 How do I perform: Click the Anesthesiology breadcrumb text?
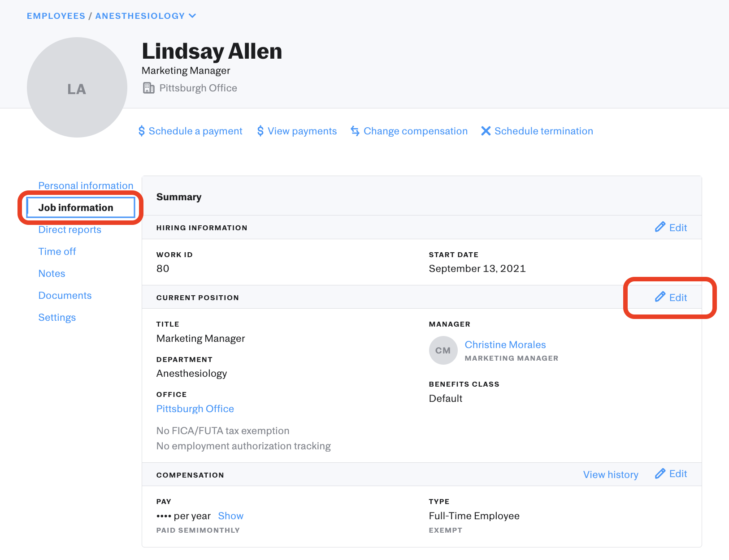tap(140, 16)
